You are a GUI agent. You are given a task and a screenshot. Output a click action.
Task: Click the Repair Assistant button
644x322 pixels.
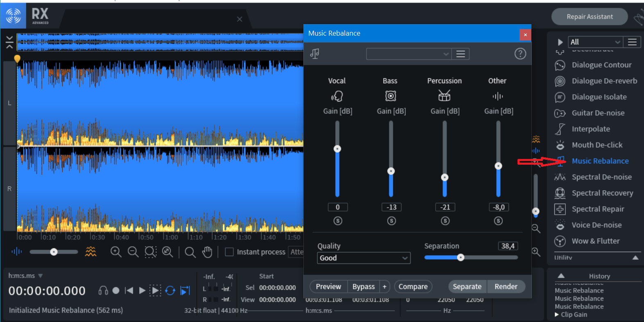pyautogui.click(x=590, y=17)
